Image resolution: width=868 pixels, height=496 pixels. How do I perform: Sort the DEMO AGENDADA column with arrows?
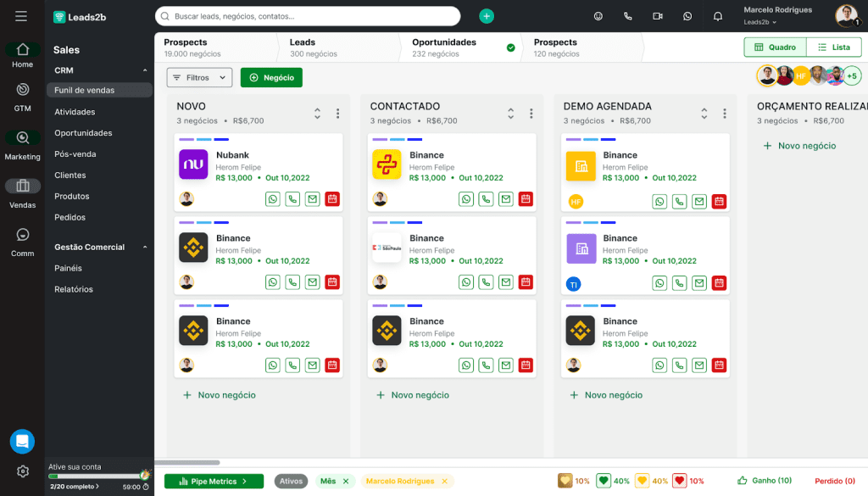point(704,114)
